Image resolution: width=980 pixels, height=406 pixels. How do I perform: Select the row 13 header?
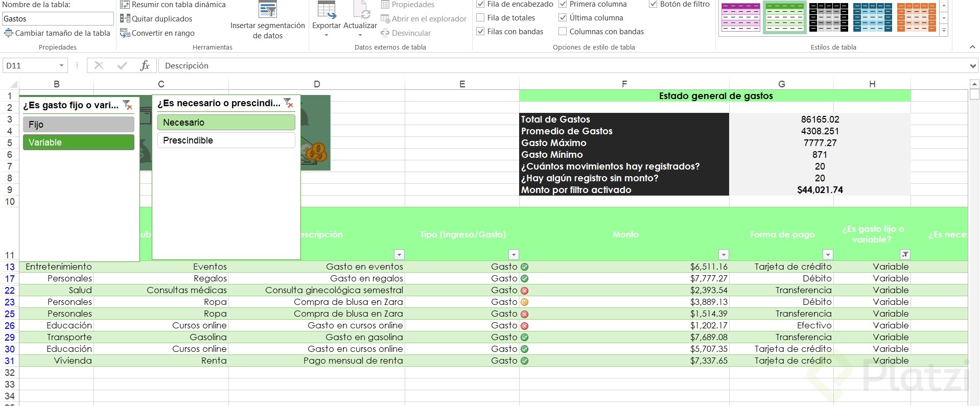(10, 267)
